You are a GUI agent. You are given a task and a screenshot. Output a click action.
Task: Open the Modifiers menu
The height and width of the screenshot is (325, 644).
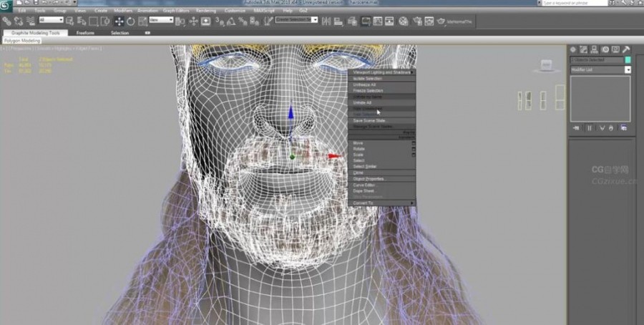pyautogui.click(x=123, y=10)
